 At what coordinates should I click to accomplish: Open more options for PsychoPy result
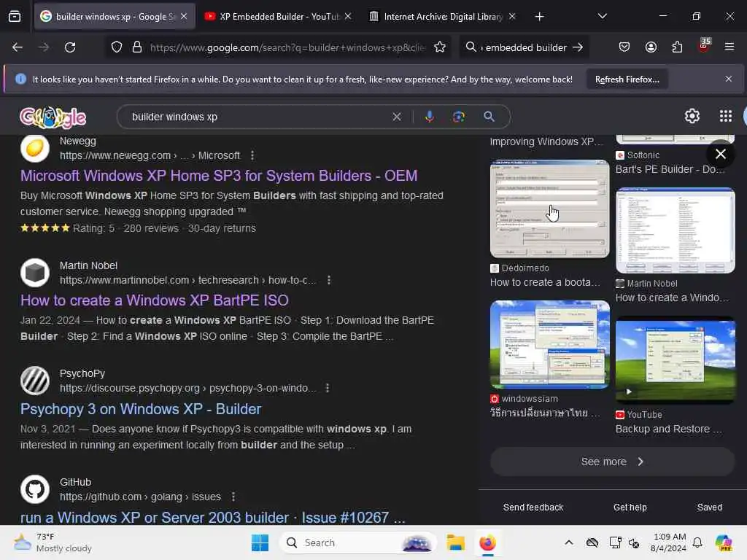(x=328, y=388)
